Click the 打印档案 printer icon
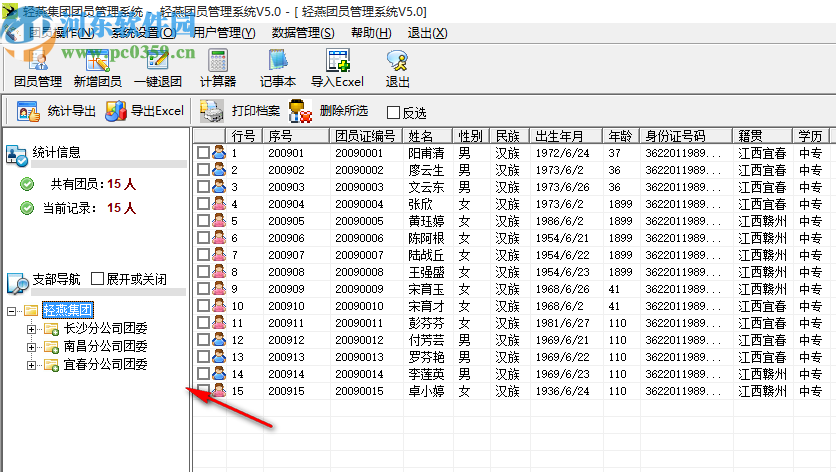Image resolution: width=836 pixels, height=472 pixels. tap(212, 111)
